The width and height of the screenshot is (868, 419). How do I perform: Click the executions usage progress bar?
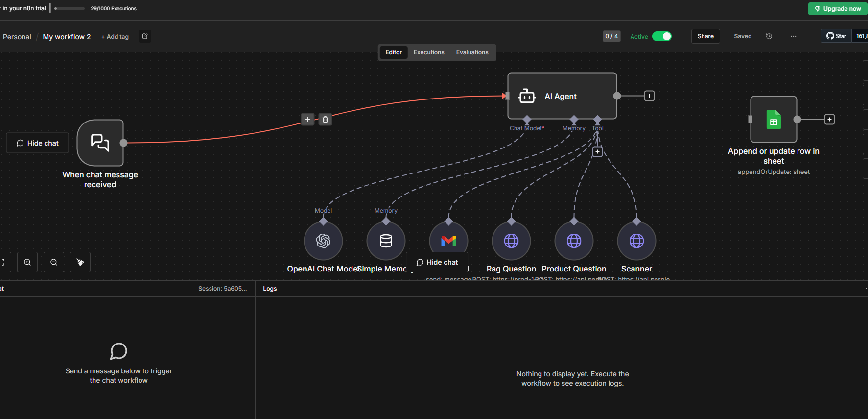(70, 8)
